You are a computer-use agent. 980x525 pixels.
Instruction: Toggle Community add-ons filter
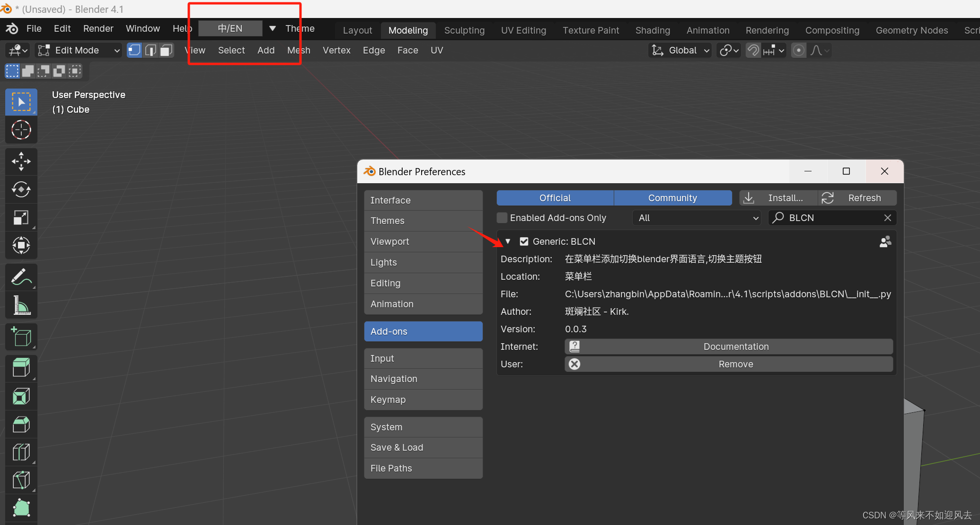pos(672,198)
